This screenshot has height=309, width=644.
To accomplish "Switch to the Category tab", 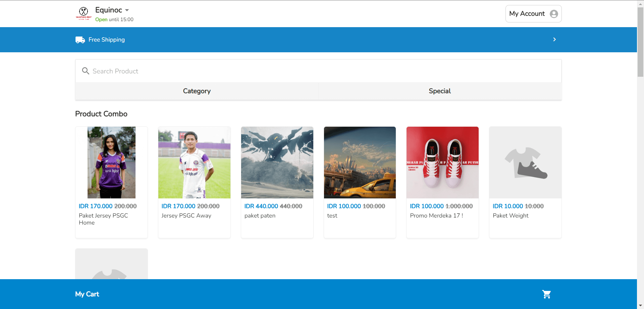I will [197, 91].
